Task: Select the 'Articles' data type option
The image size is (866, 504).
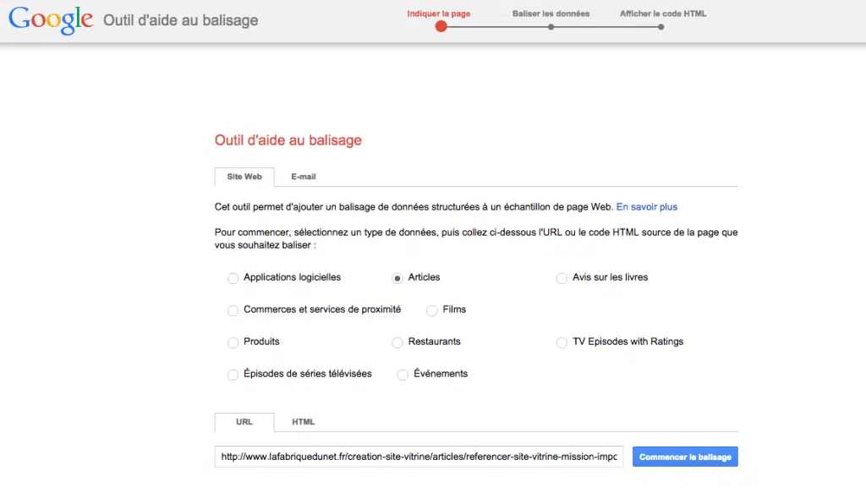Action: [x=397, y=278]
